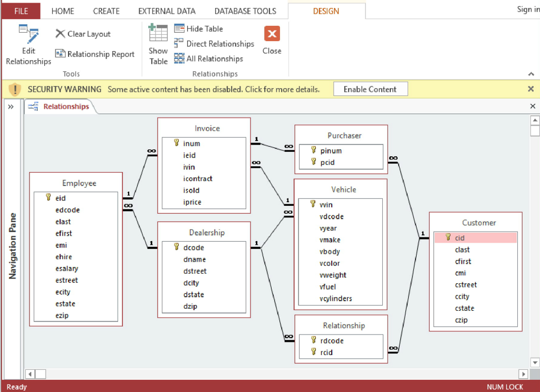The width and height of the screenshot is (540, 392).
Task: Select the Clear Layout tool
Action: point(82,34)
